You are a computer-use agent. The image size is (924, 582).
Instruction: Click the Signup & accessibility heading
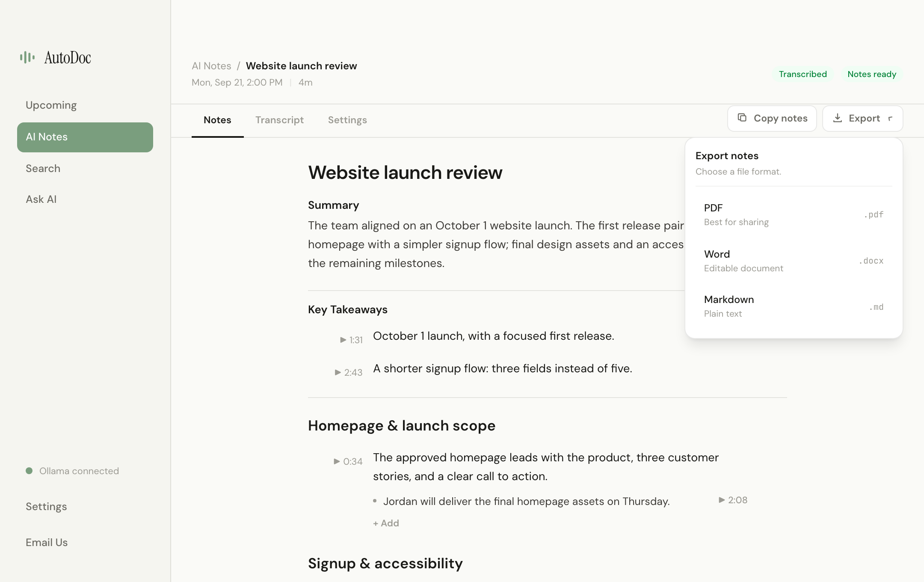(x=385, y=564)
